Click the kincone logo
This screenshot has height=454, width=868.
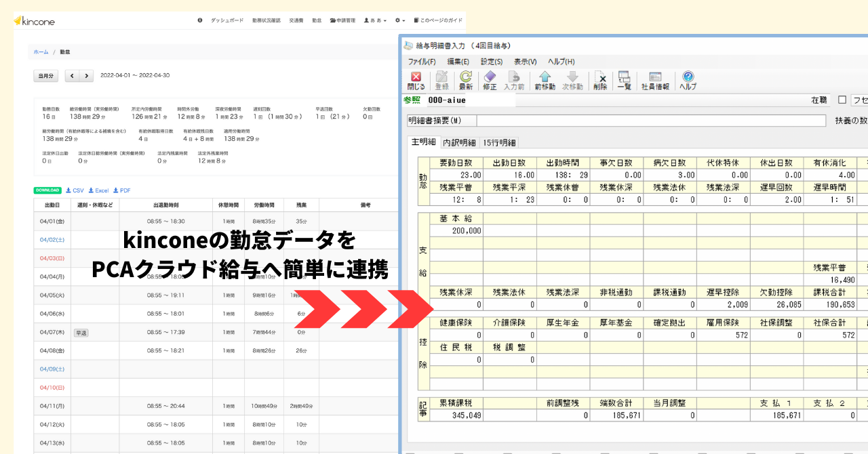coord(34,21)
